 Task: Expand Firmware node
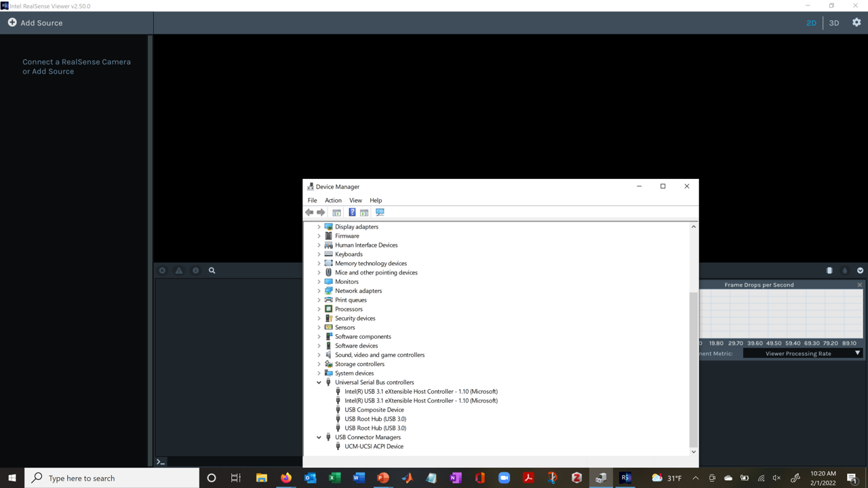(x=319, y=236)
